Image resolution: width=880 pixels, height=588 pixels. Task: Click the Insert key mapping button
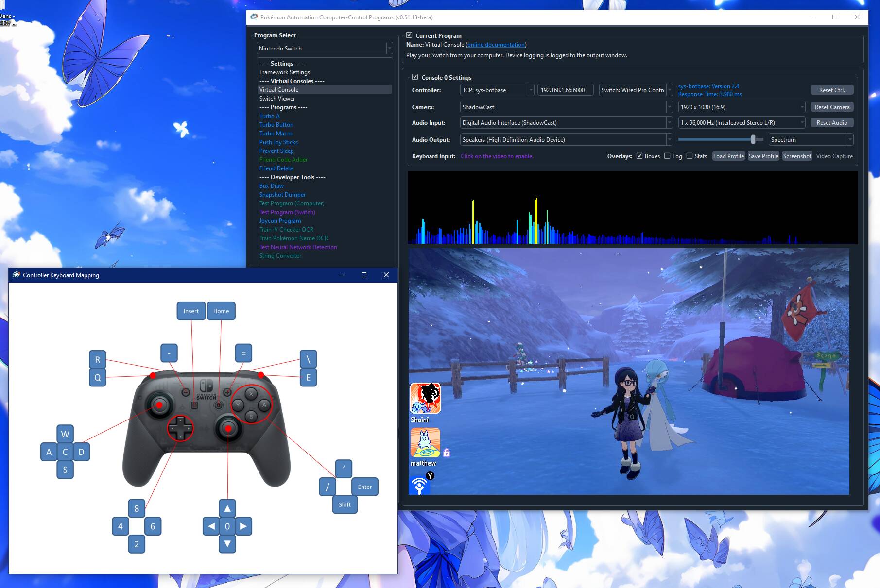point(191,311)
